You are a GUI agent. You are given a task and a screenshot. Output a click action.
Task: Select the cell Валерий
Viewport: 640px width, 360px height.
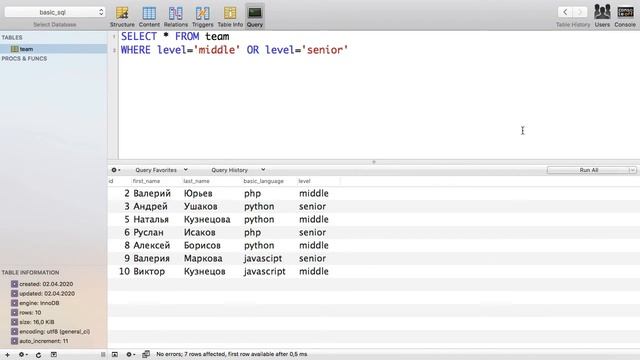152,193
